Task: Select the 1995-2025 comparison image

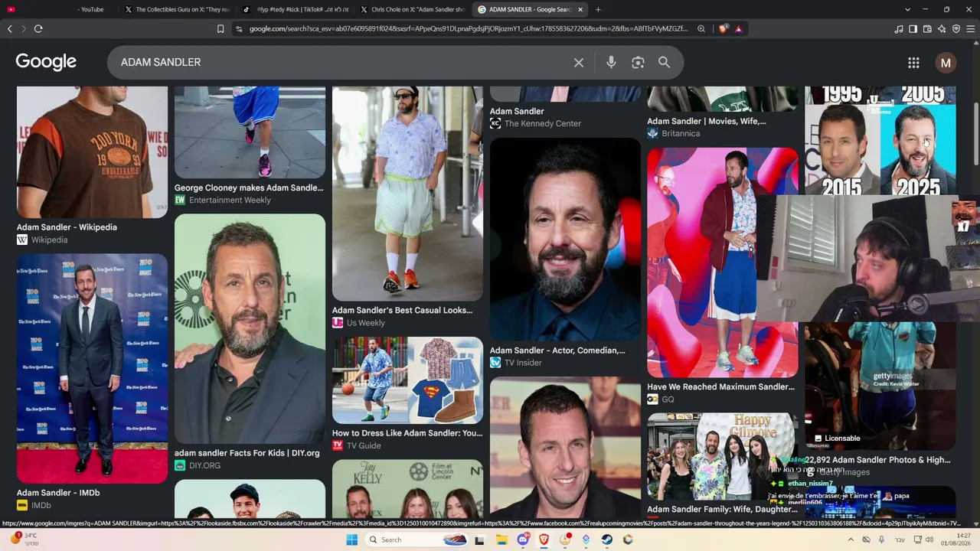Action: pyautogui.click(x=880, y=140)
